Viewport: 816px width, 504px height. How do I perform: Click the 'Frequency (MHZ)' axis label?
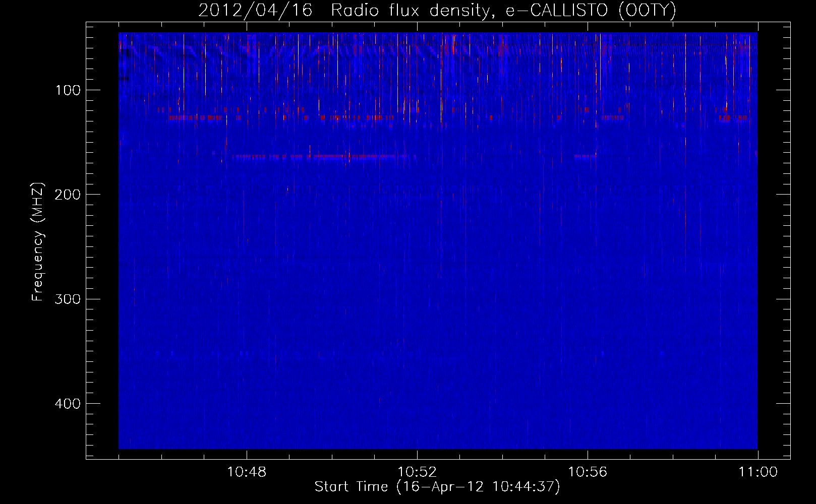[x=38, y=242]
